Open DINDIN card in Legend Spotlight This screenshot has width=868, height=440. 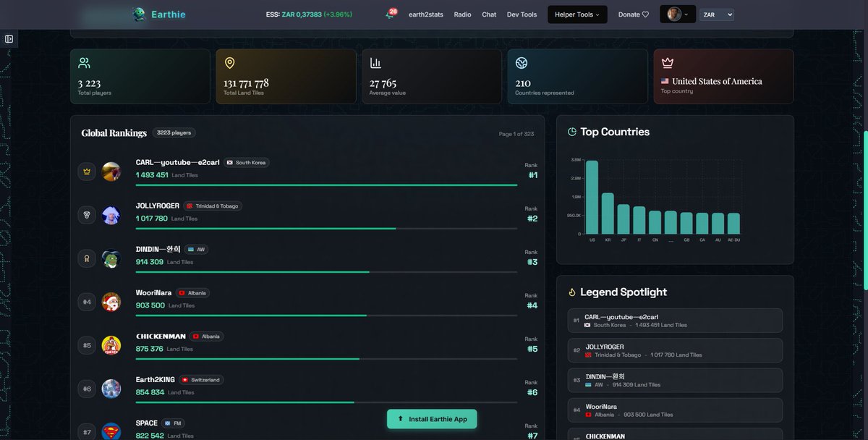[x=675, y=381]
